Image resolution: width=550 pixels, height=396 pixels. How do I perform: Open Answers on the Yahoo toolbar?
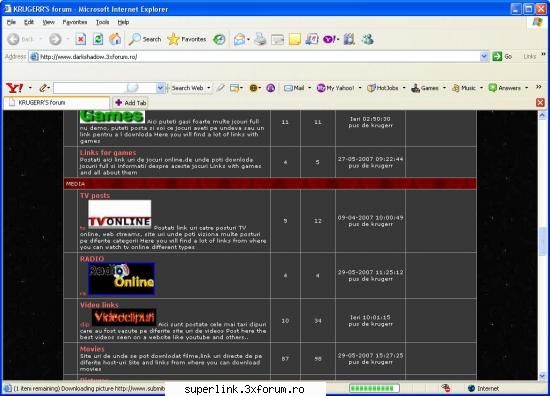505,88
